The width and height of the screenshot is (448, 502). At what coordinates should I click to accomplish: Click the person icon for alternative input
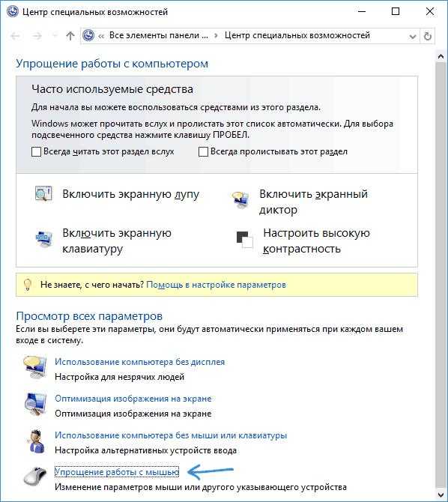point(36,441)
